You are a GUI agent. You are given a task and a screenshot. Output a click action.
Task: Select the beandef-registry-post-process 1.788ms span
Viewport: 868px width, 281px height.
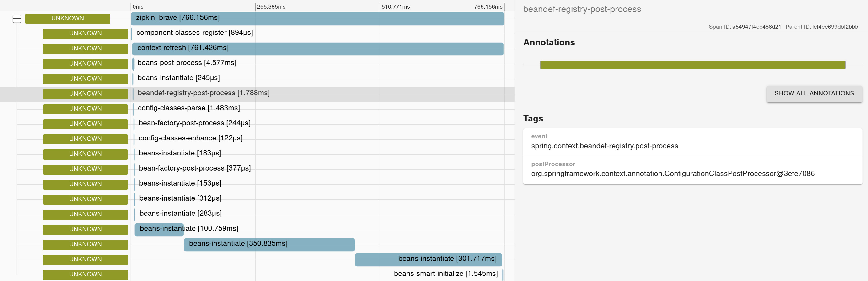pos(204,93)
